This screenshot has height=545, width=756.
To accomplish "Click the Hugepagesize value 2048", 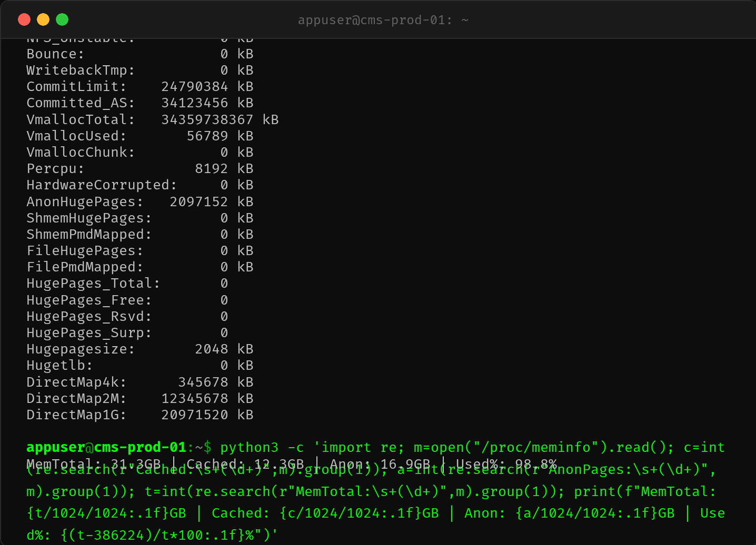I will 212,349.
